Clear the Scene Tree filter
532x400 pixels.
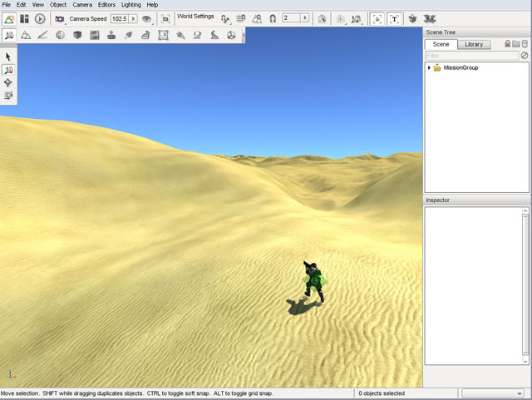click(525, 56)
